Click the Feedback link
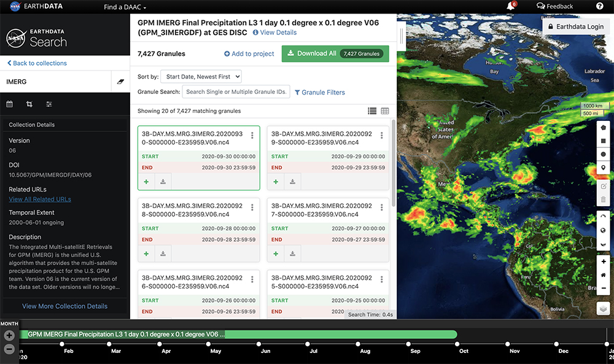Image resolution: width=614 pixels, height=364 pixels. click(x=555, y=6)
